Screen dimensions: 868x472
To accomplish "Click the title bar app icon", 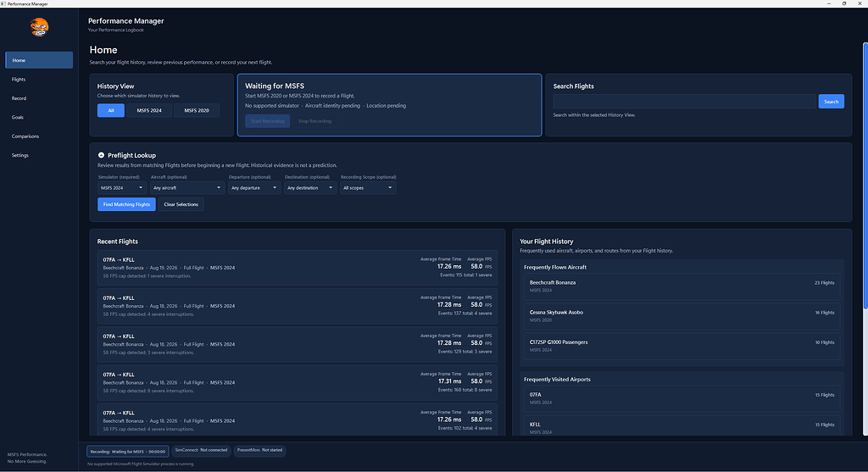I will [x=3, y=4].
